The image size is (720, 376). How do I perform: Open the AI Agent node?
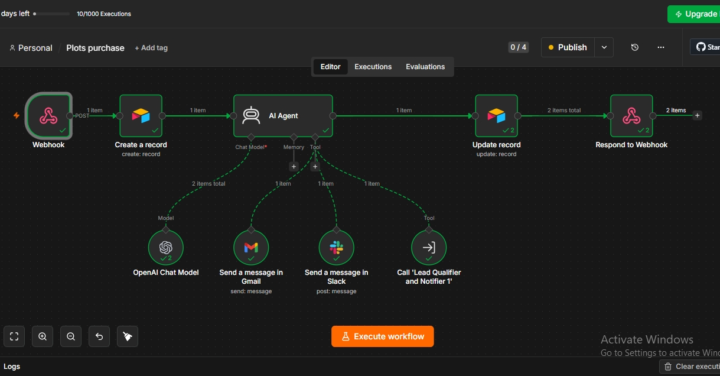click(x=283, y=116)
